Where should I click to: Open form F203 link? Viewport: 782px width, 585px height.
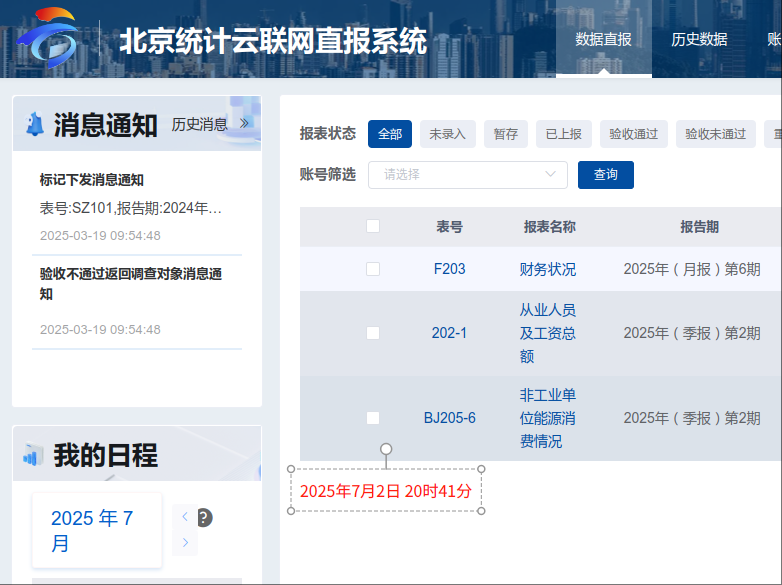click(x=449, y=269)
